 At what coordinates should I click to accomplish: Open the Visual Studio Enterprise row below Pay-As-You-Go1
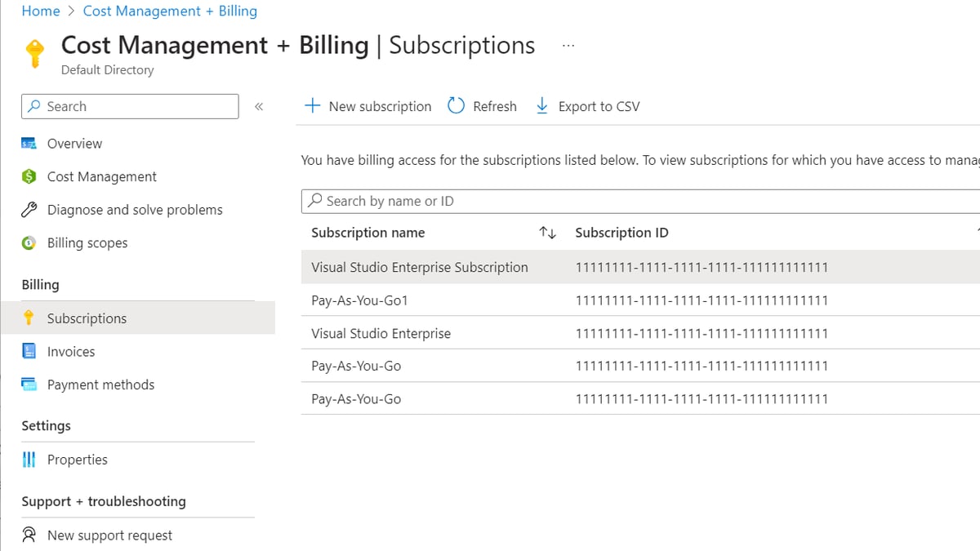(x=640, y=333)
